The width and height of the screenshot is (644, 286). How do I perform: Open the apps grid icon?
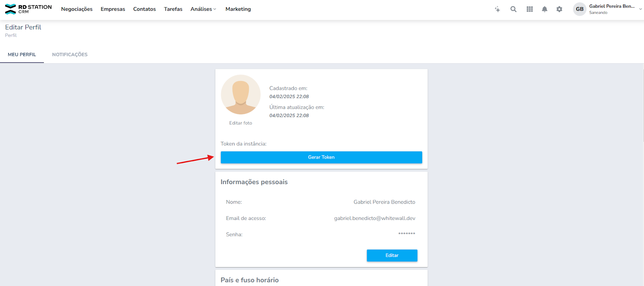530,9
